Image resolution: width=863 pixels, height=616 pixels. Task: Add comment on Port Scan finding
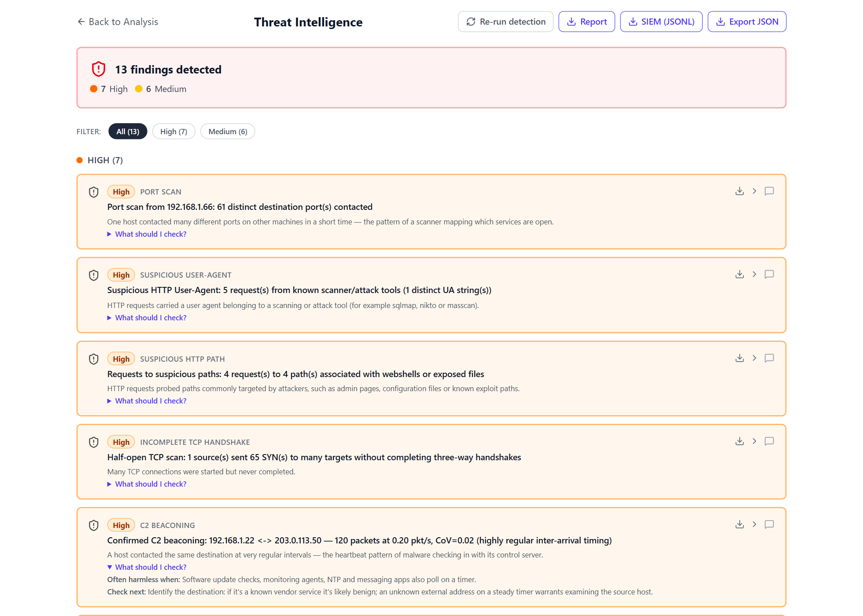pyautogui.click(x=769, y=191)
